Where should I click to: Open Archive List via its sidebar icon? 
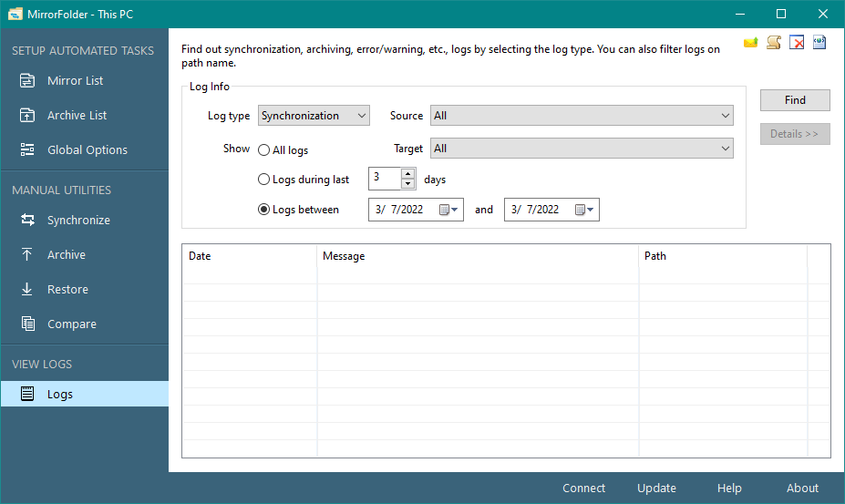(27, 116)
